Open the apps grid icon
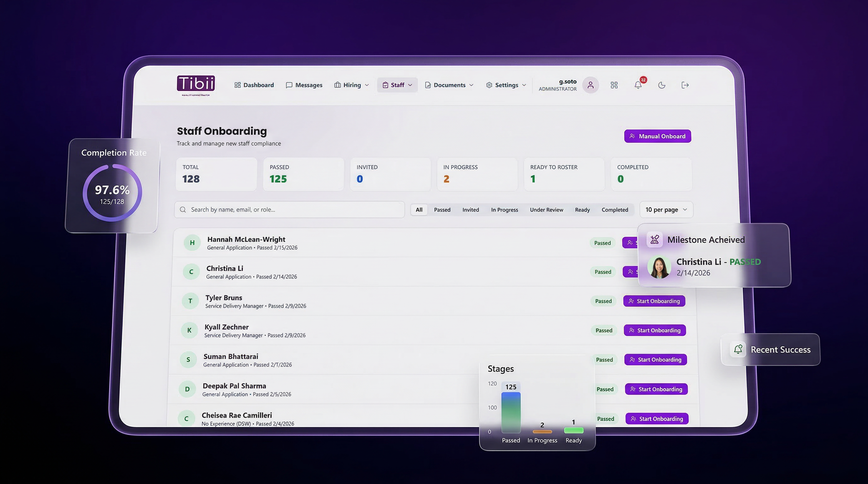 (614, 85)
